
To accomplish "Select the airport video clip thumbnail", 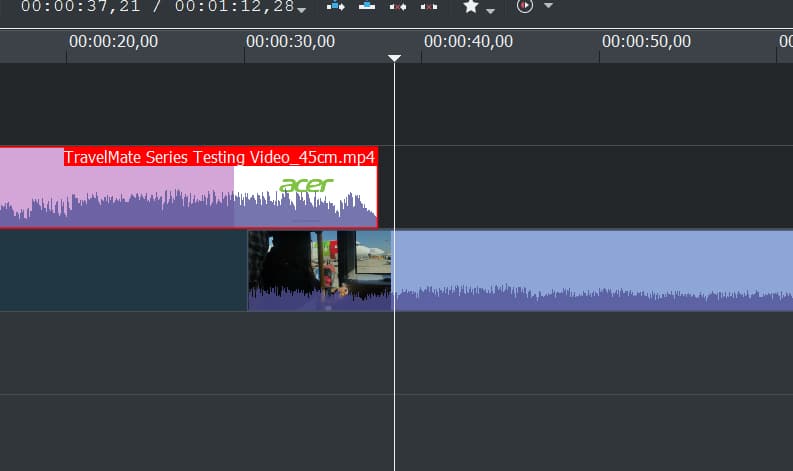I will [320, 270].
